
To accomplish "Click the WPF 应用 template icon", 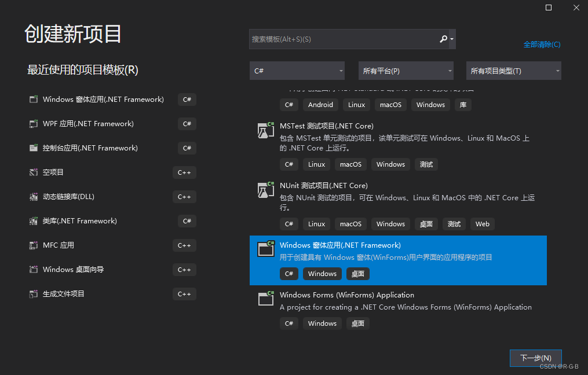I will click(34, 124).
